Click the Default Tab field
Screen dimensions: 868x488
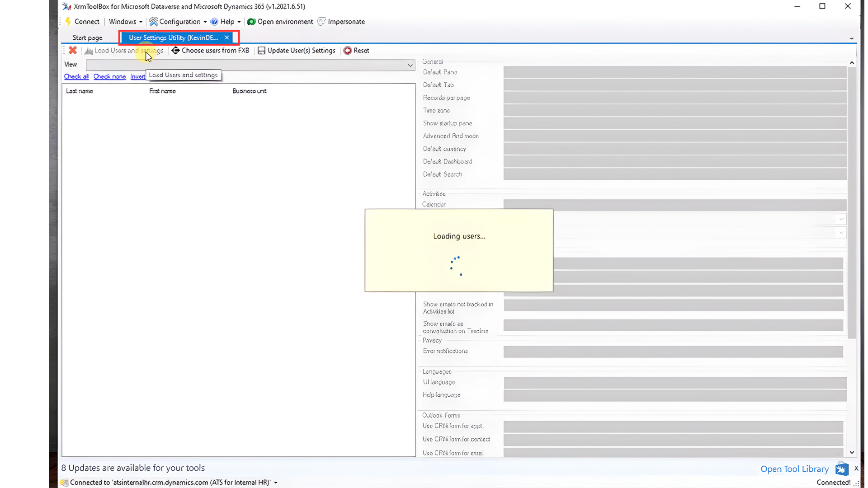[675, 84]
